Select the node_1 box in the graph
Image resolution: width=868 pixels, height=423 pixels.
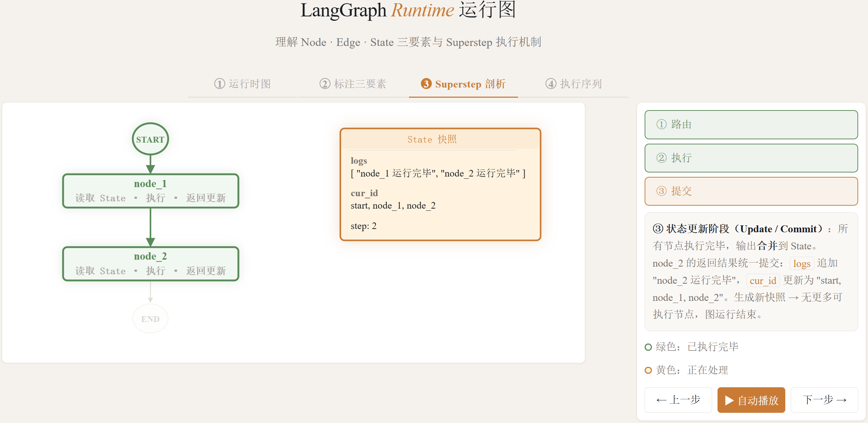(150, 191)
